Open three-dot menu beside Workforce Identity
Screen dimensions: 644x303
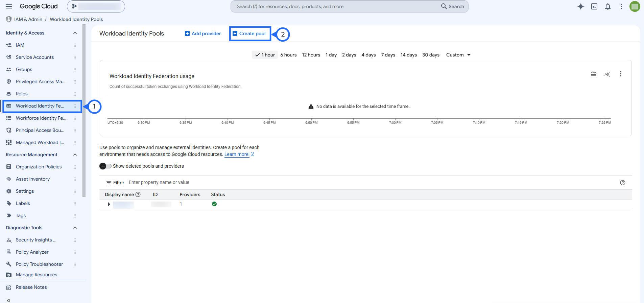point(75,118)
